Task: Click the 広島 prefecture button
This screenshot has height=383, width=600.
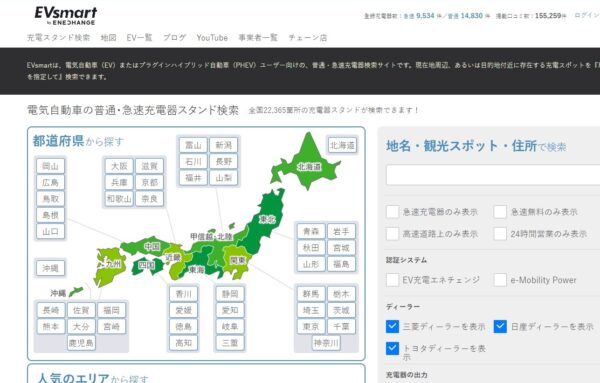Action: 51,183
